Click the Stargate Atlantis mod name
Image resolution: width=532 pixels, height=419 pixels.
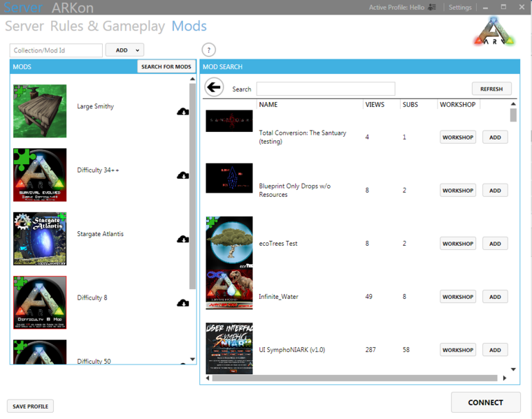coord(100,234)
